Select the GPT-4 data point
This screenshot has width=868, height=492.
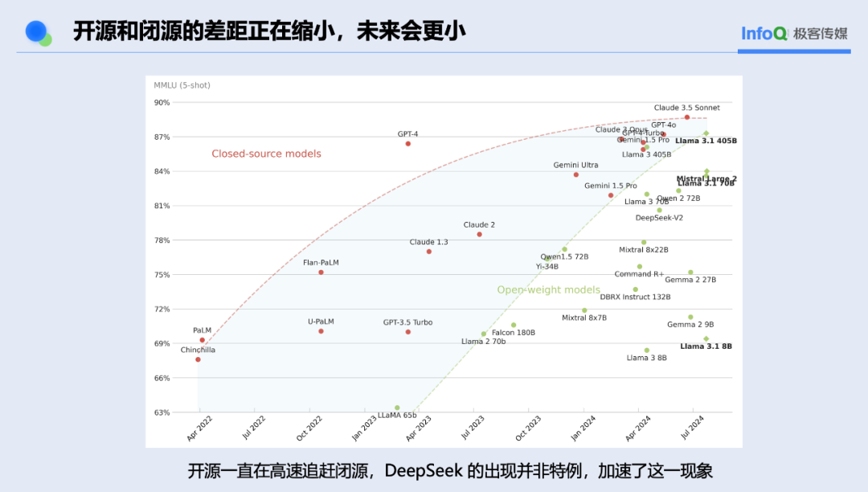pyautogui.click(x=407, y=143)
